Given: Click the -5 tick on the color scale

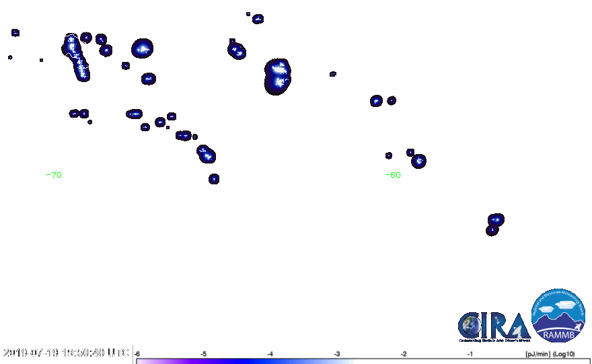Looking at the screenshot, I should (204, 353).
